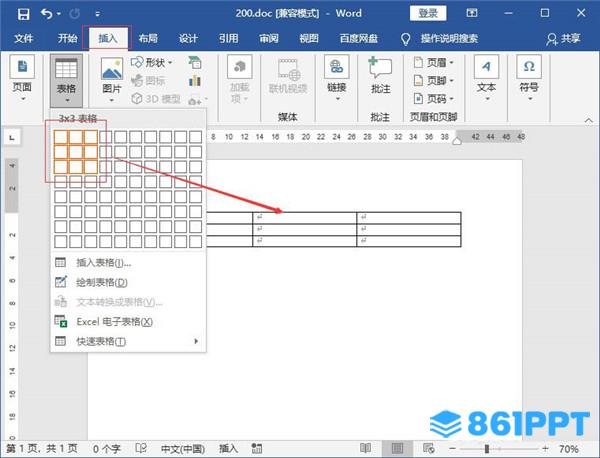
Task: Open the 页脚 footer dropdown
Action: (434, 80)
